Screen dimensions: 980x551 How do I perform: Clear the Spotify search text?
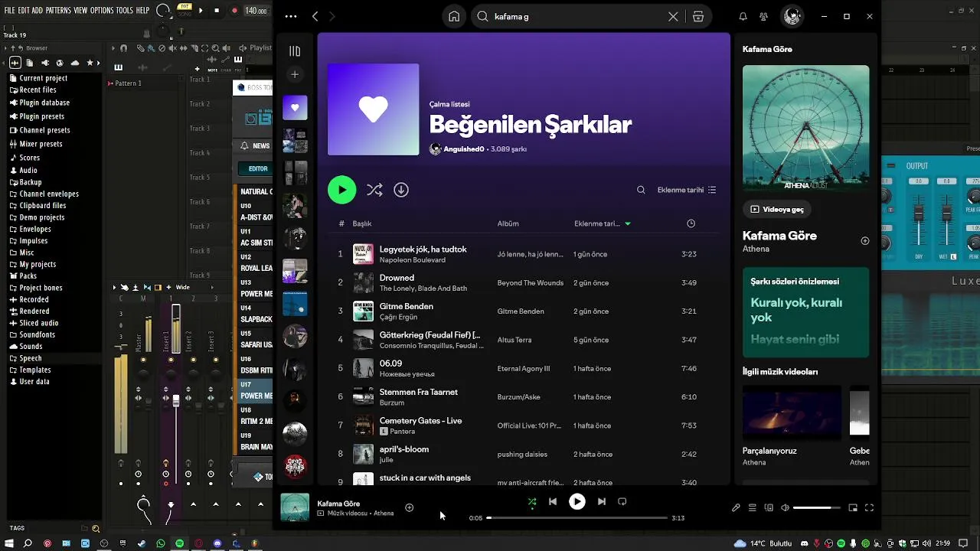click(x=673, y=16)
